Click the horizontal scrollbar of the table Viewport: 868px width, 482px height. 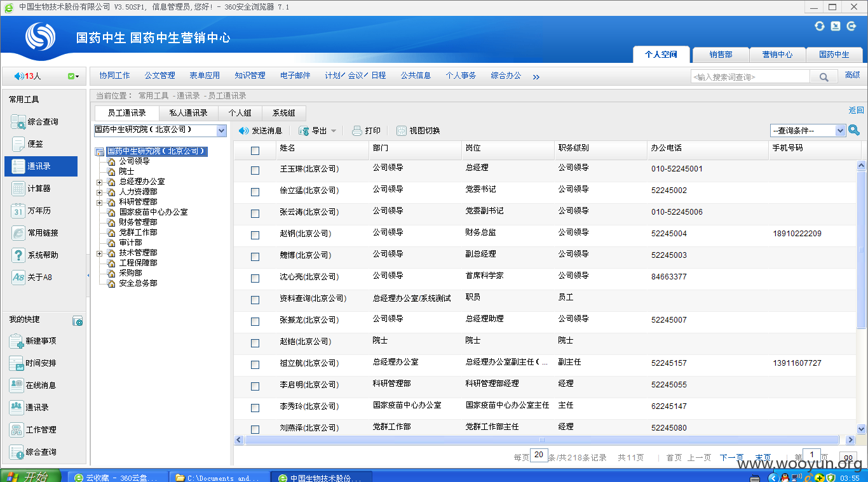tap(542, 439)
